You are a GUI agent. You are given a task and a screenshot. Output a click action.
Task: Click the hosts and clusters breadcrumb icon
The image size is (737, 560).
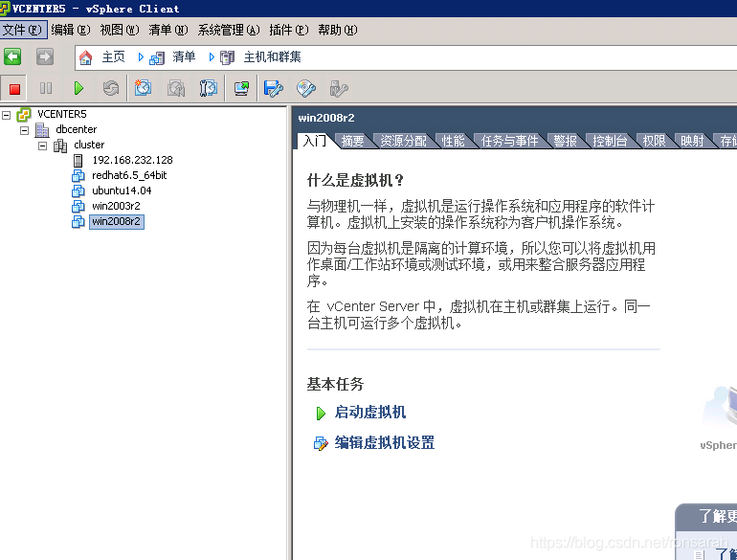227,57
